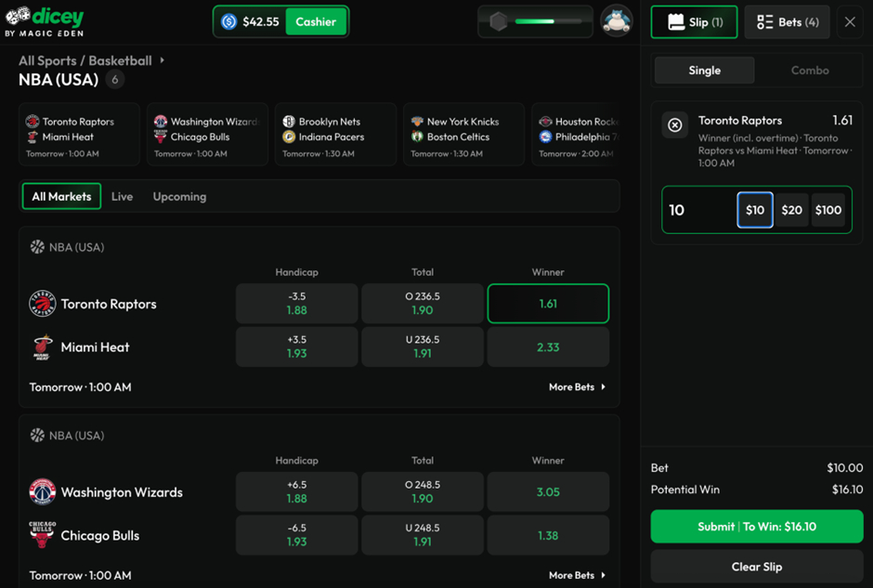The height and width of the screenshot is (588, 873).
Task: Click the Chicago Bulls team logo
Action: click(x=42, y=535)
